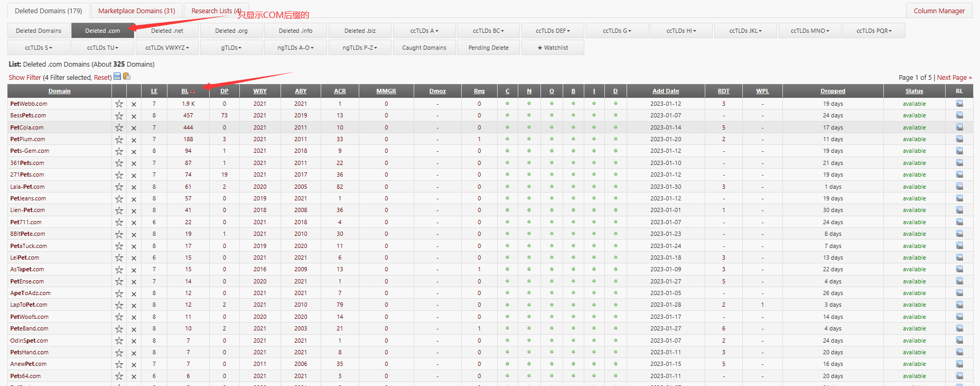The image size is (980, 386).
Task: Click the save filter floppy disk icon
Action: 117,77
